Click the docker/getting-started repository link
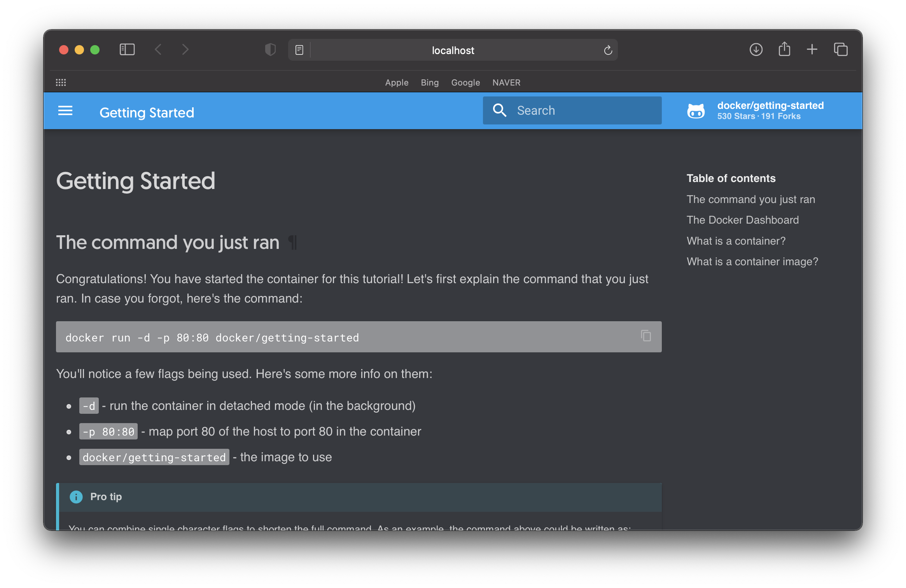Screen dimensions: 906x588 coord(770,106)
